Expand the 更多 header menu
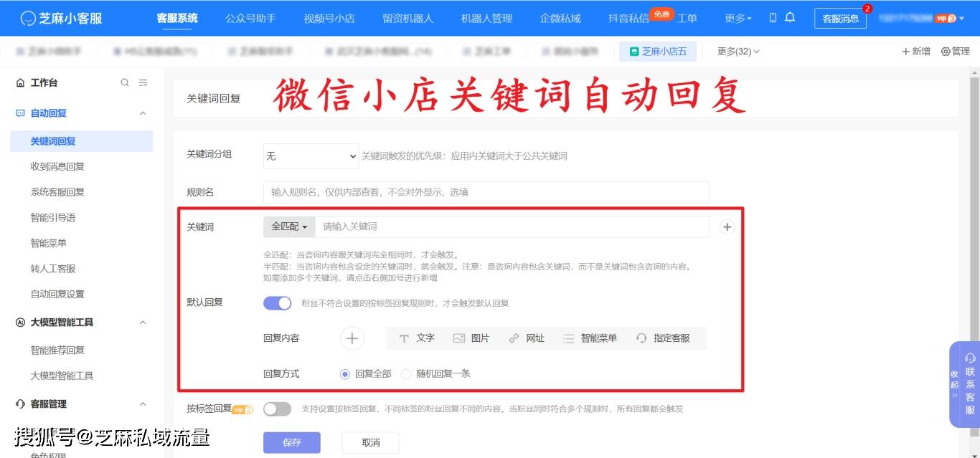 click(x=738, y=18)
